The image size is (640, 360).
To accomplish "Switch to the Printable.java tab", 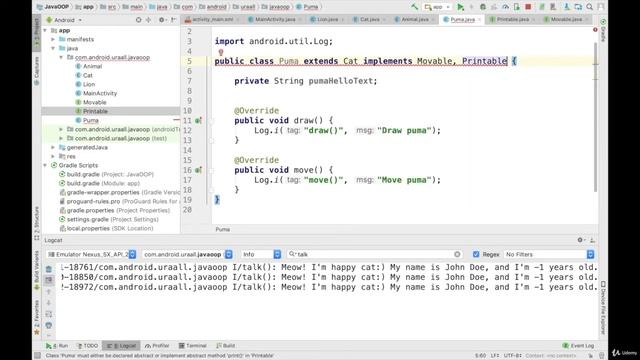I will tap(512, 20).
